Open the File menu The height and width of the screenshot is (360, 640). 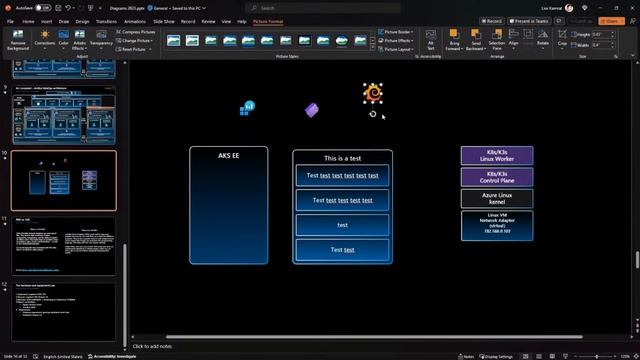[x=10, y=21]
